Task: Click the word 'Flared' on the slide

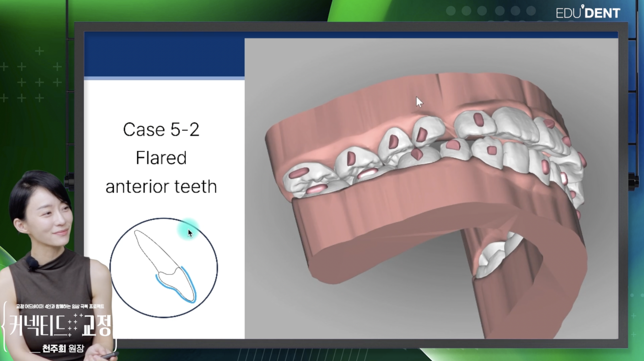Action: point(161,158)
